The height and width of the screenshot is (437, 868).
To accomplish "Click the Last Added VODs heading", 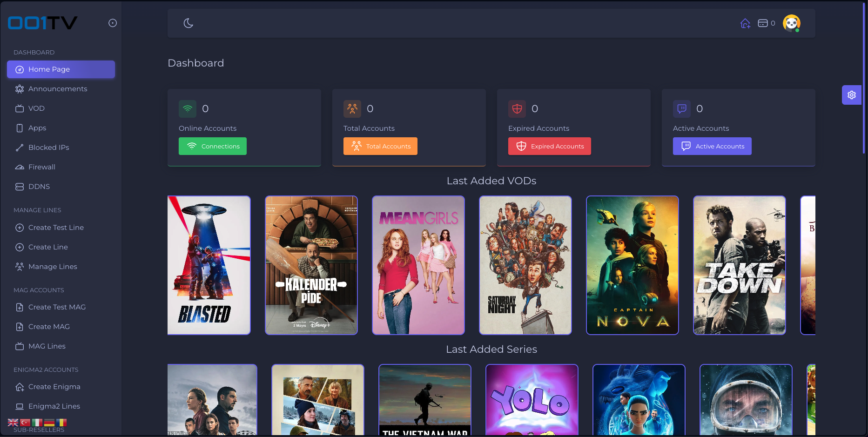I will pyautogui.click(x=491, y=181).
